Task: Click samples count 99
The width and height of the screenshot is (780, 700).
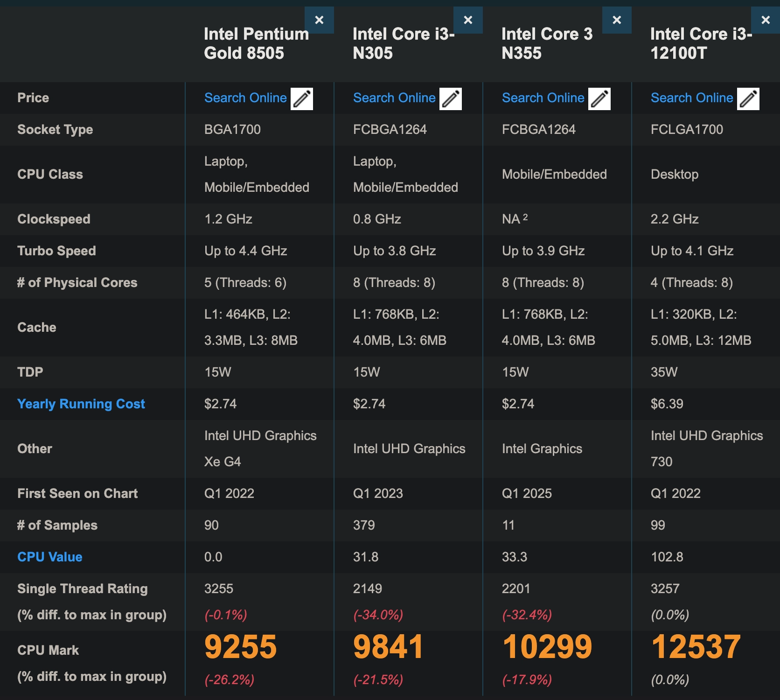Action: (x=658, y=525)
